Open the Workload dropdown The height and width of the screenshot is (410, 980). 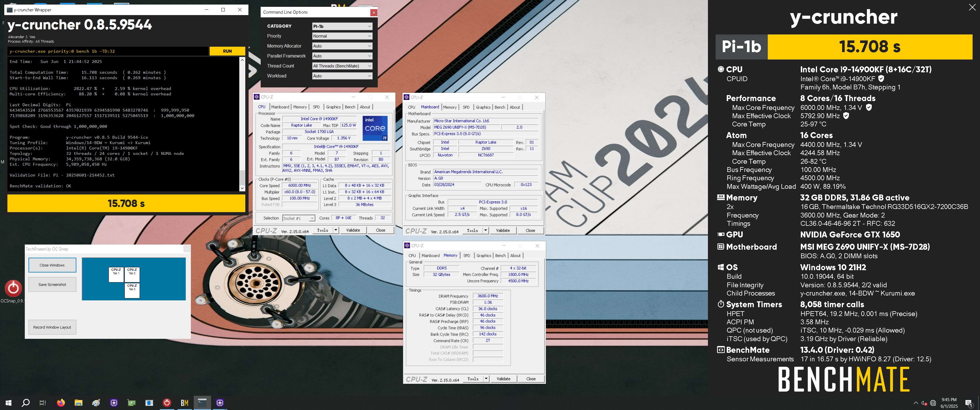[x=342, y=76]
